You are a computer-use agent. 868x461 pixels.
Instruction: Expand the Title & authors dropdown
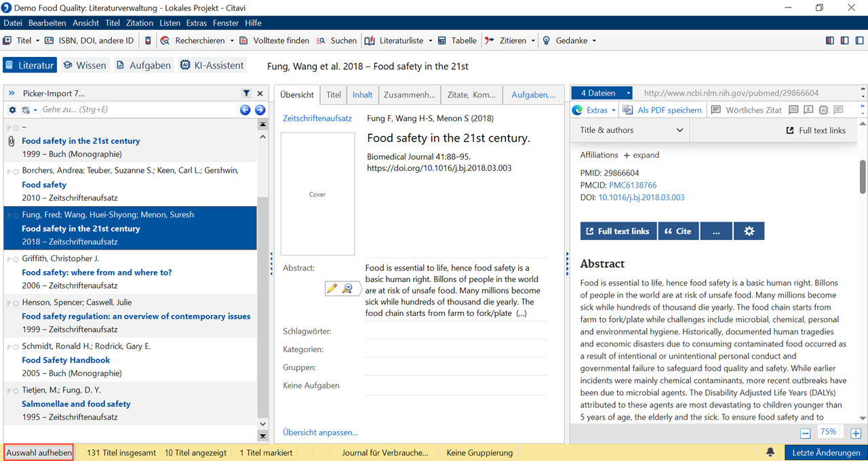[679, 130]
